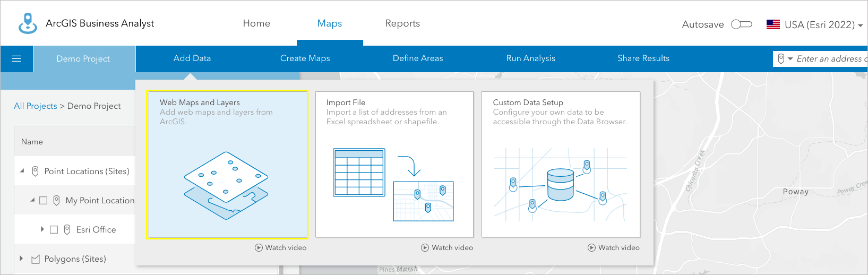The width and height of the screenshot is (868, 275).
Task: Click the My Point Locations pin icon
Action: (x=56, y=200)
